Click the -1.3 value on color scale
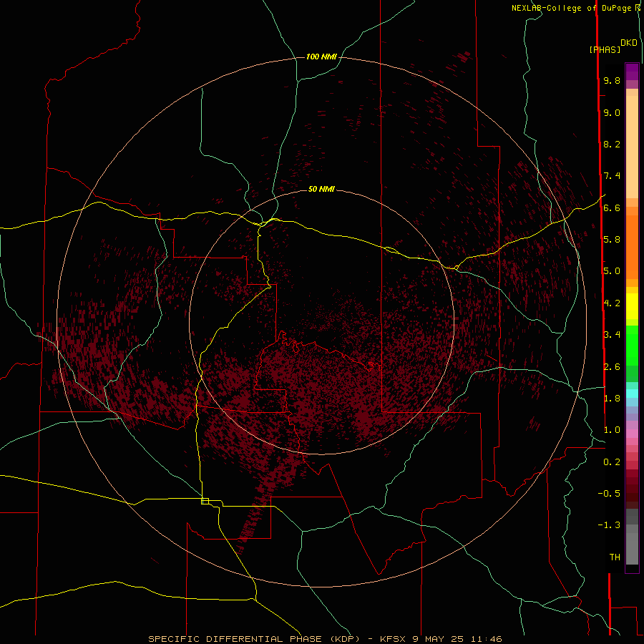The width and height of the screenshot is (644, 644). tap(609, 525)
